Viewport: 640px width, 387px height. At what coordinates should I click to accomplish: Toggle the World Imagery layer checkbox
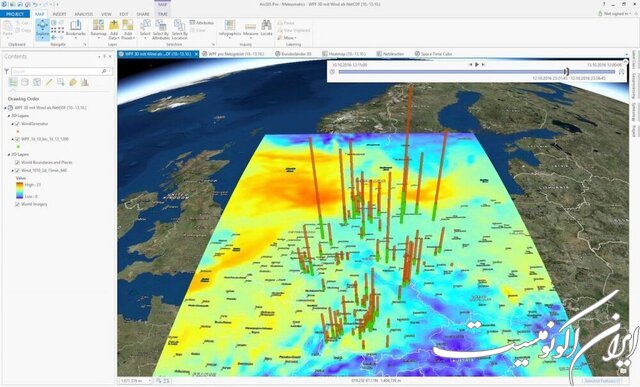click(17, 204)
